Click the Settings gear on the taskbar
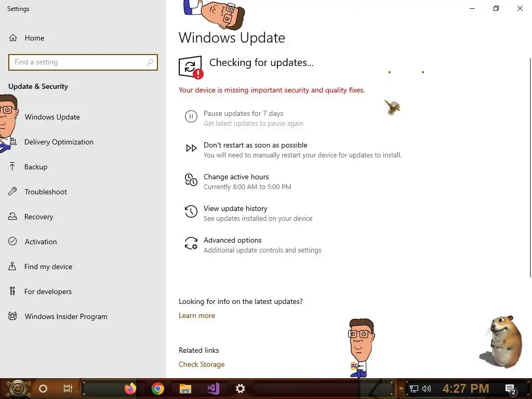This screenshot has height=399, width=532. 240,389
